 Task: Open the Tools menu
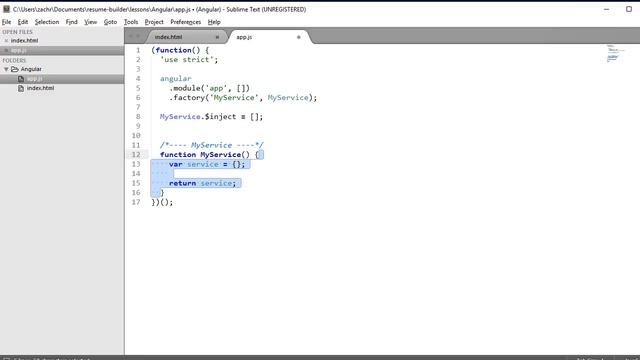coord(131,22)
